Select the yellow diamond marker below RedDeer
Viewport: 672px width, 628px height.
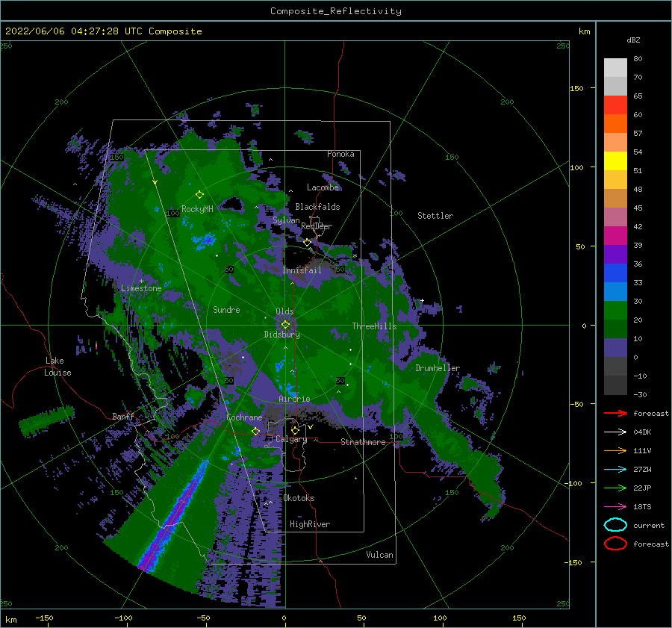pos(307,243)
